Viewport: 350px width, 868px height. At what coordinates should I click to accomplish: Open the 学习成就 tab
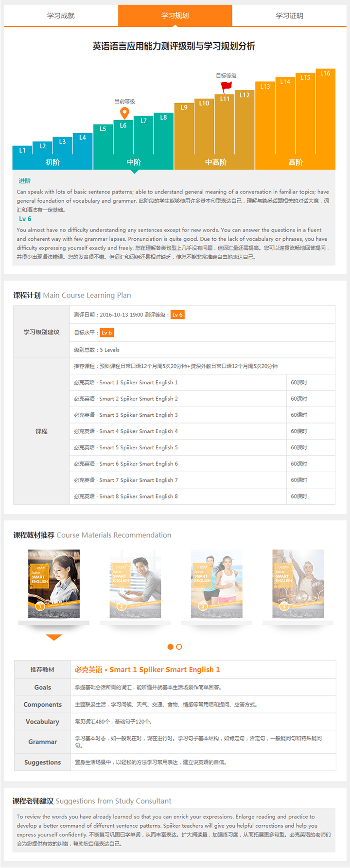(x=61, y=16)
